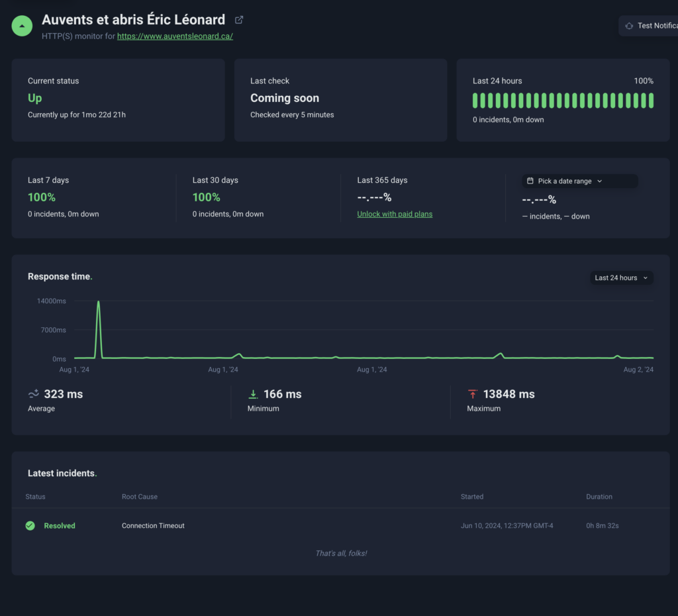Click the last bar in 24-hour uptime strip
678x616 pixels.
click(651, 101)
